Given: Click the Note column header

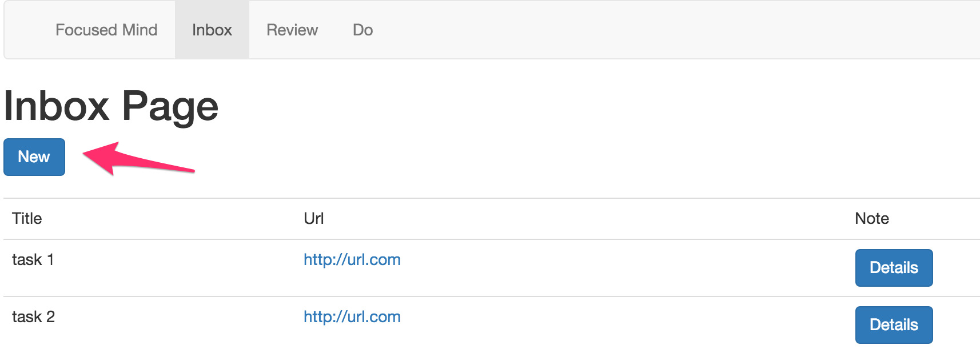Looking at the screenshot, I should coord(872,219).
